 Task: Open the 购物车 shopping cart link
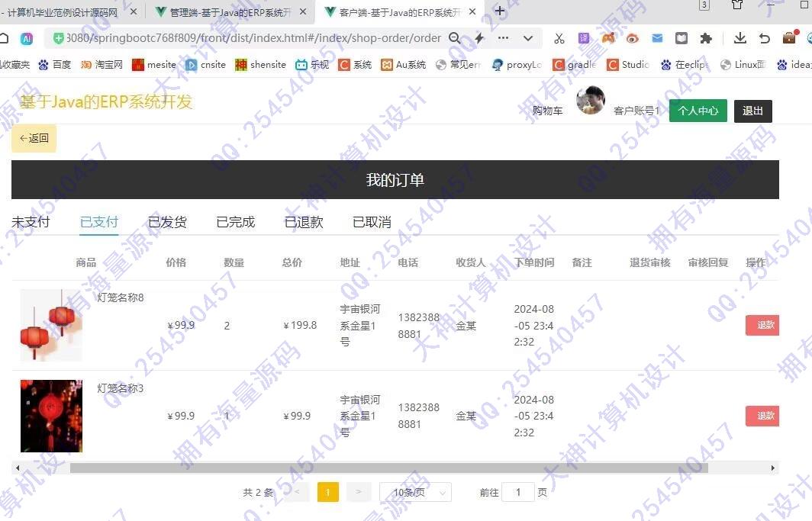point(547,111)
